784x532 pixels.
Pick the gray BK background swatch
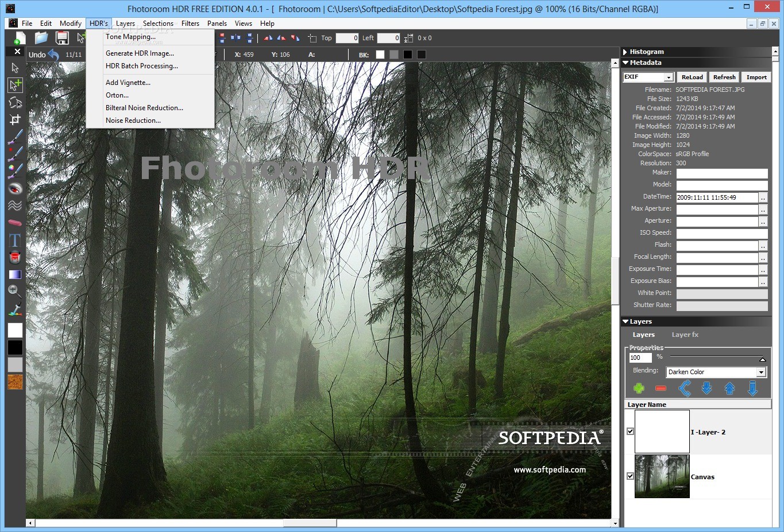click(x=394, y=55)
